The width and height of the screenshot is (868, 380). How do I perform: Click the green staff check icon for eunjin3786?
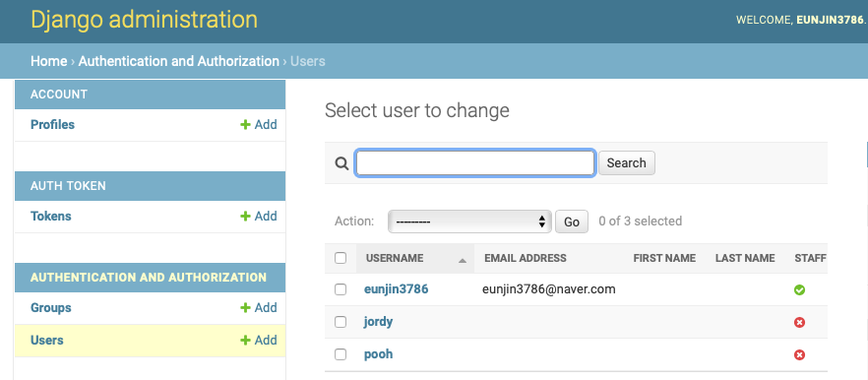tap(799, 289)
